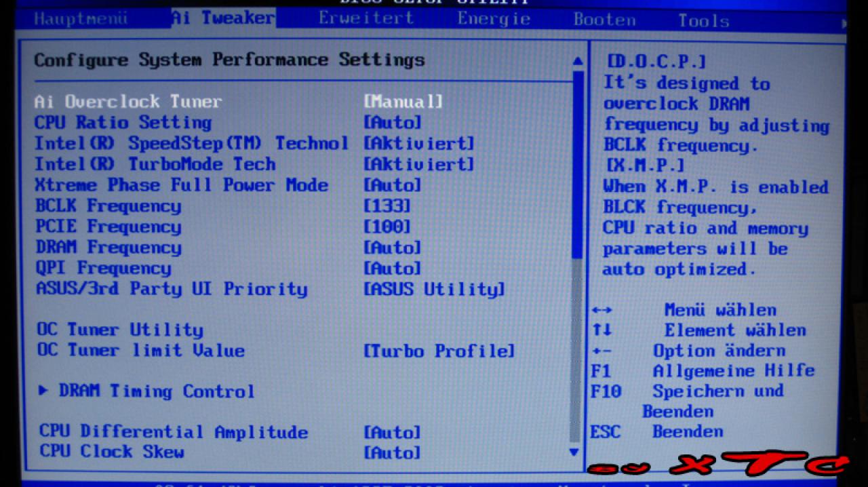Click the settings list scrollbar thumb
The width and height of the screenshot is (868, 487).
tap(577, 164)
